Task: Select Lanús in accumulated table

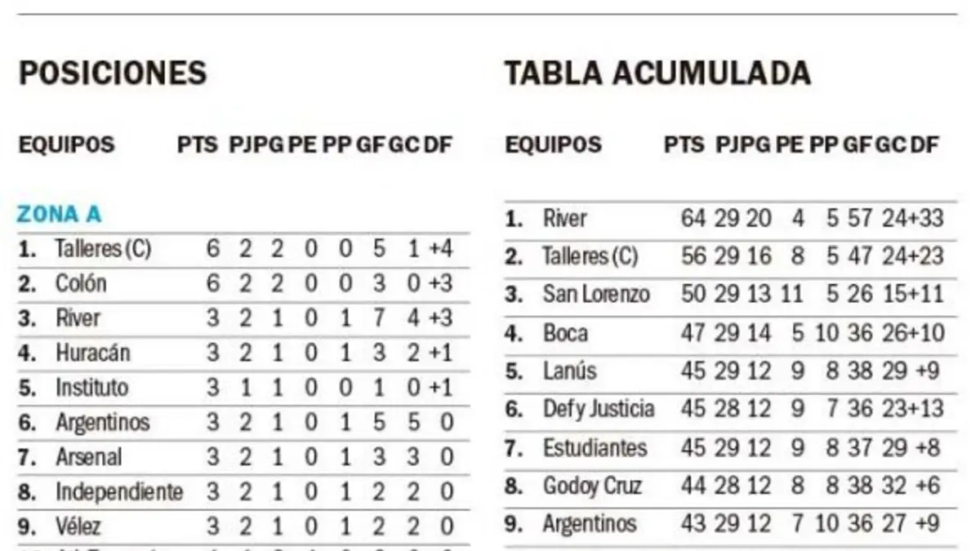Action: point(569,371)
